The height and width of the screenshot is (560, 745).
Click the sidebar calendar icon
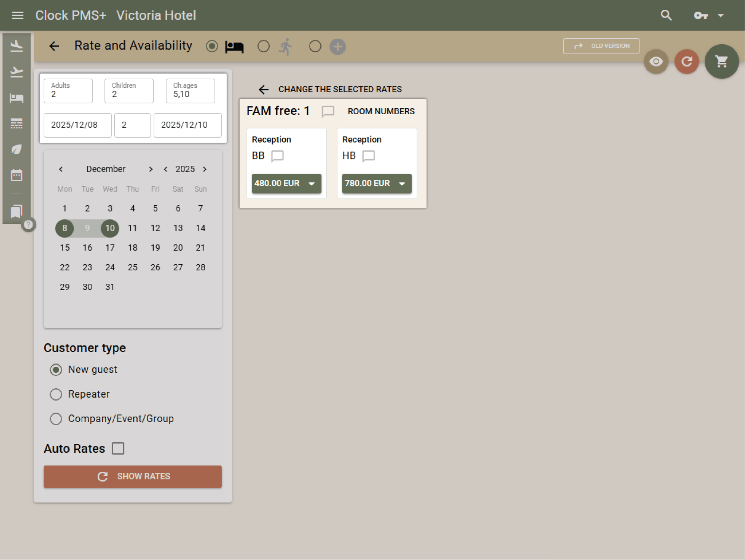tap(16, 175)
